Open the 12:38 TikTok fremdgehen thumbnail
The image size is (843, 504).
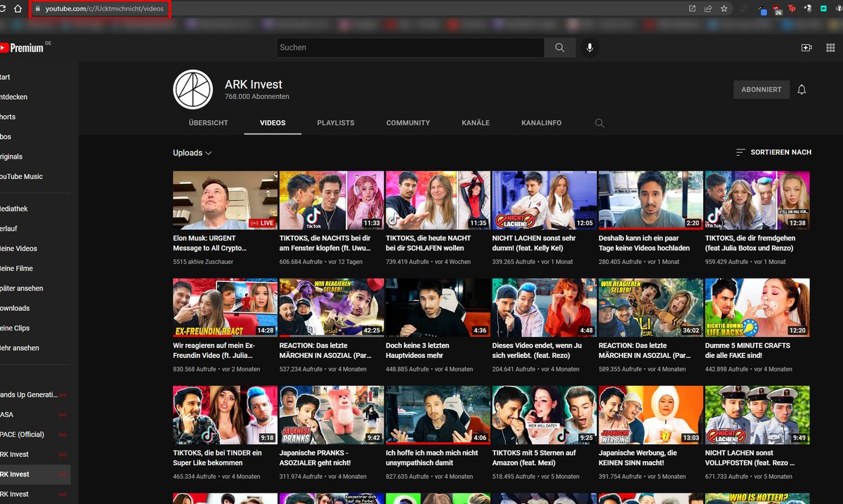pos(757,200)
